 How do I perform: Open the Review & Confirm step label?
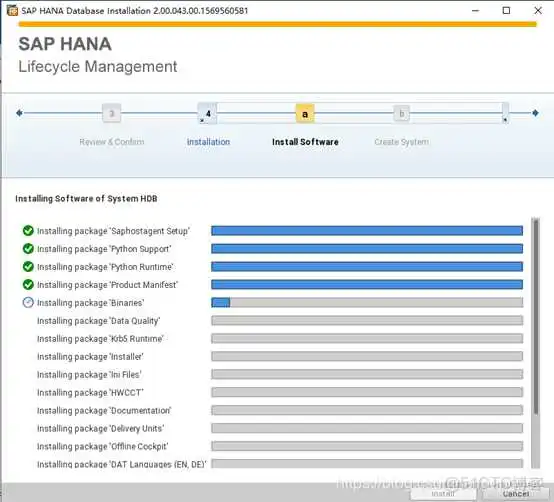[112, 142]
